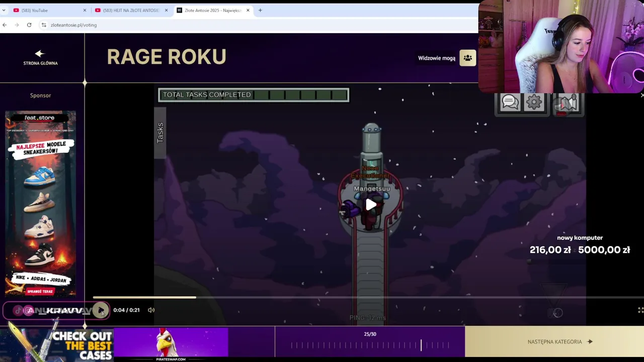Screen dimensions: 644x362
Task: Click the nowy komputer donation goal text
Action: pos(580,238)
